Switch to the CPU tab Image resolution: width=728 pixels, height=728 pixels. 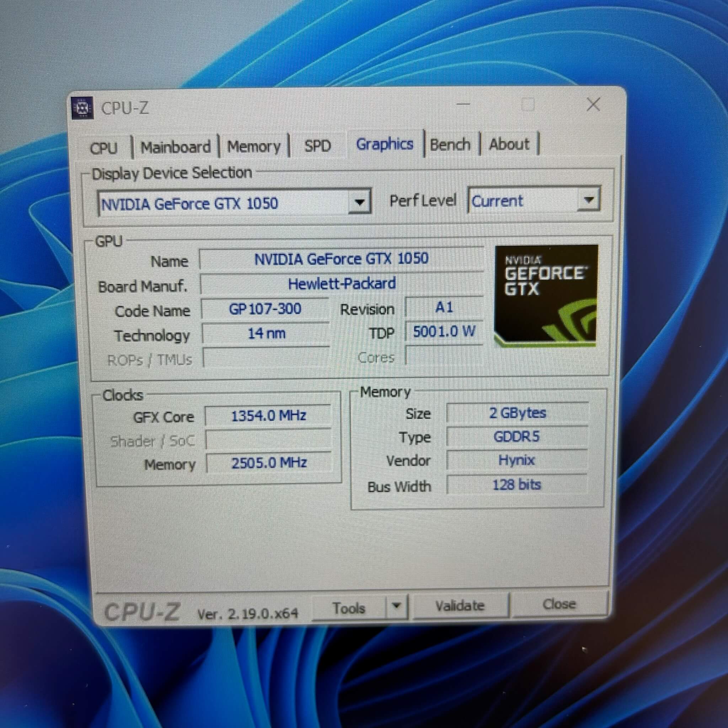coord(104,148)
